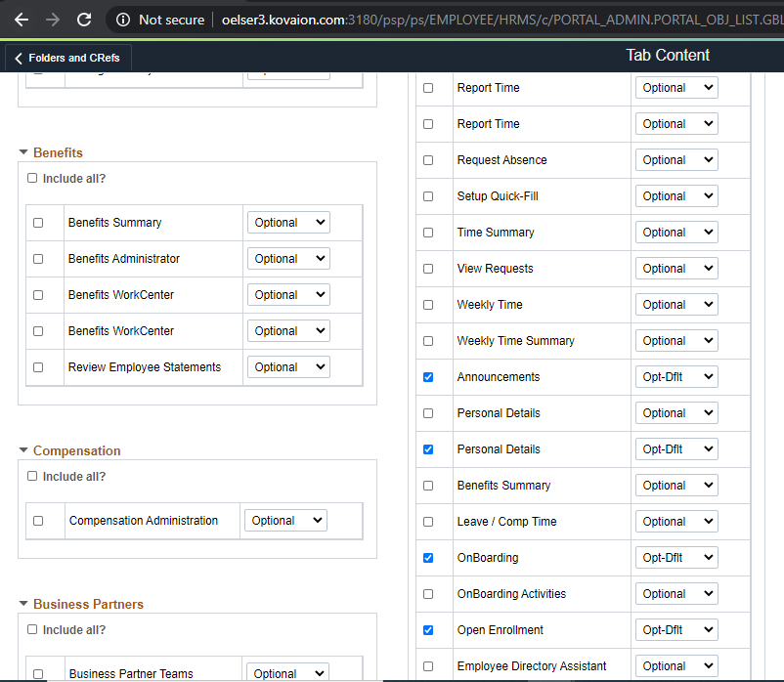The height and width of the screenshot is (682, 784).
Task: Reload the page with refresh icon
Action: pyautogui.click(x=84, y=20)
